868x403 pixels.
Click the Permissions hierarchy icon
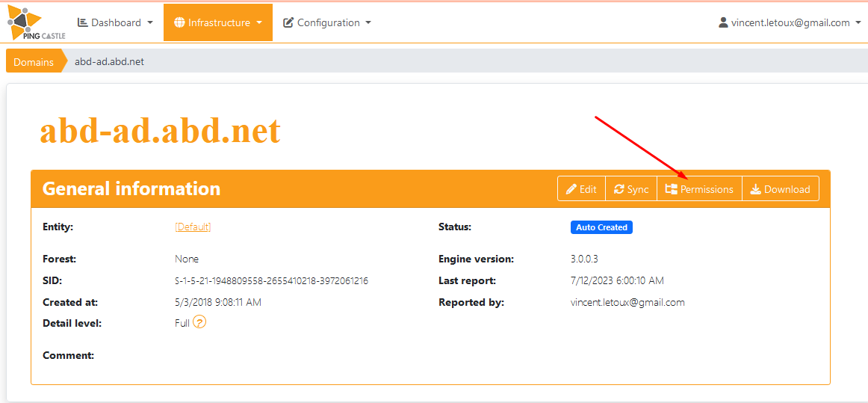[x=671, y=190]
